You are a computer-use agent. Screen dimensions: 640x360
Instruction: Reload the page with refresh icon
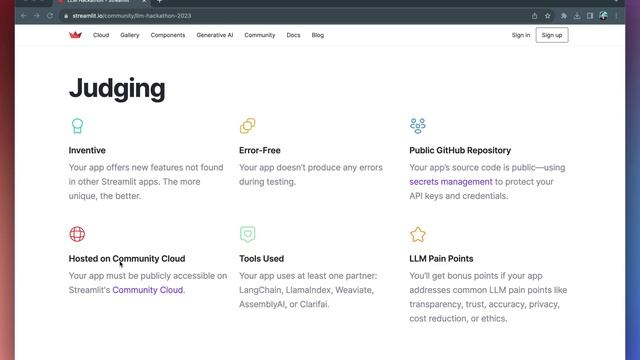(50, 16)
